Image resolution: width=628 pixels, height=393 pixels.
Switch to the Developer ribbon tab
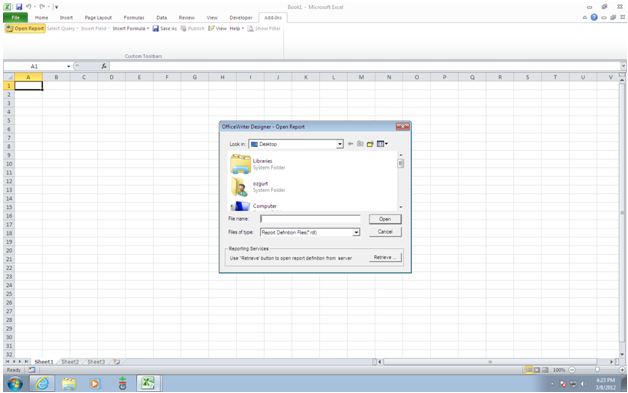coord(241,18)
